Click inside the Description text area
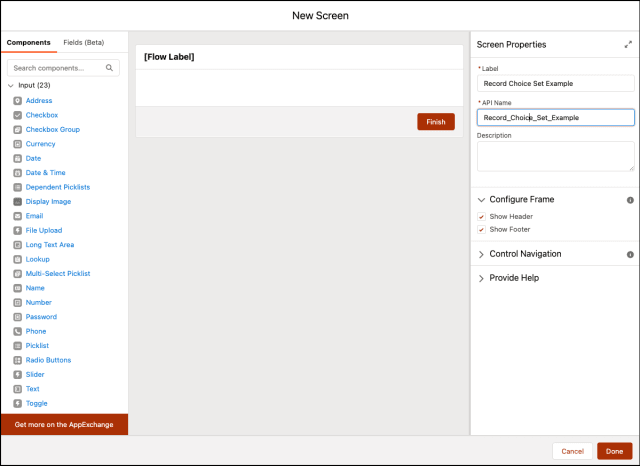The image size is (640, 466). tap(556, 156)
